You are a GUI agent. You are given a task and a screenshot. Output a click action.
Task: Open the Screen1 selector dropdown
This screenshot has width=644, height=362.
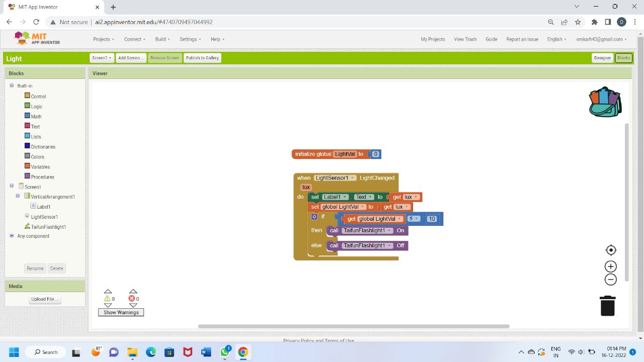(102, 58)
